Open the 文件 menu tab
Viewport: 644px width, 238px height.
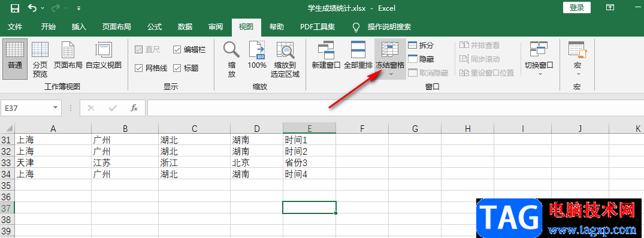pyautogui.click(x=15, y=27)
